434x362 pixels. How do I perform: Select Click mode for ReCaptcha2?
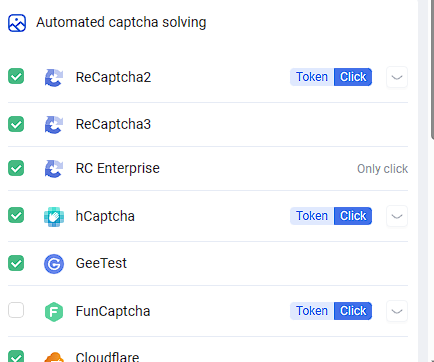click(353, 77)
